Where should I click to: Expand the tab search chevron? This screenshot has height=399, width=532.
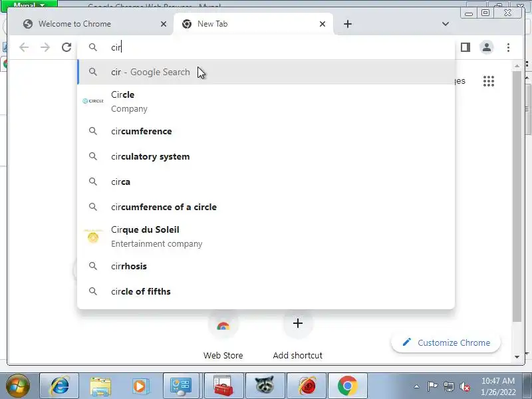click(446, 24)
